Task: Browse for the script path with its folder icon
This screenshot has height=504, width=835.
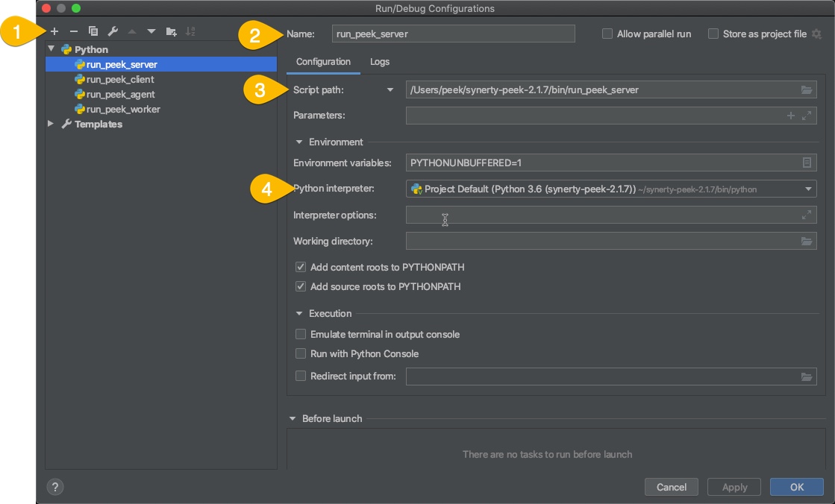Action: [806, 90]
